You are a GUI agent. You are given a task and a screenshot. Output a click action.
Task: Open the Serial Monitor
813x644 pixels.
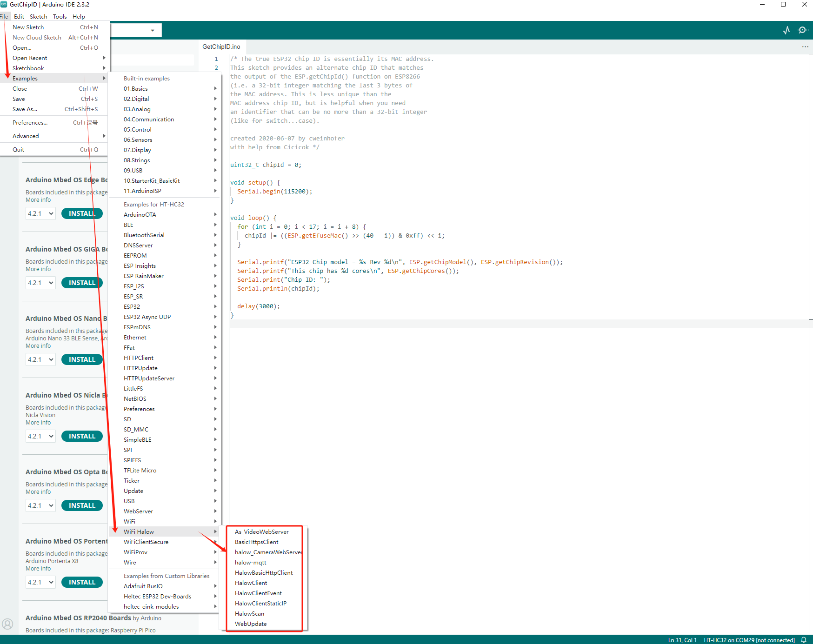[803, 30]
